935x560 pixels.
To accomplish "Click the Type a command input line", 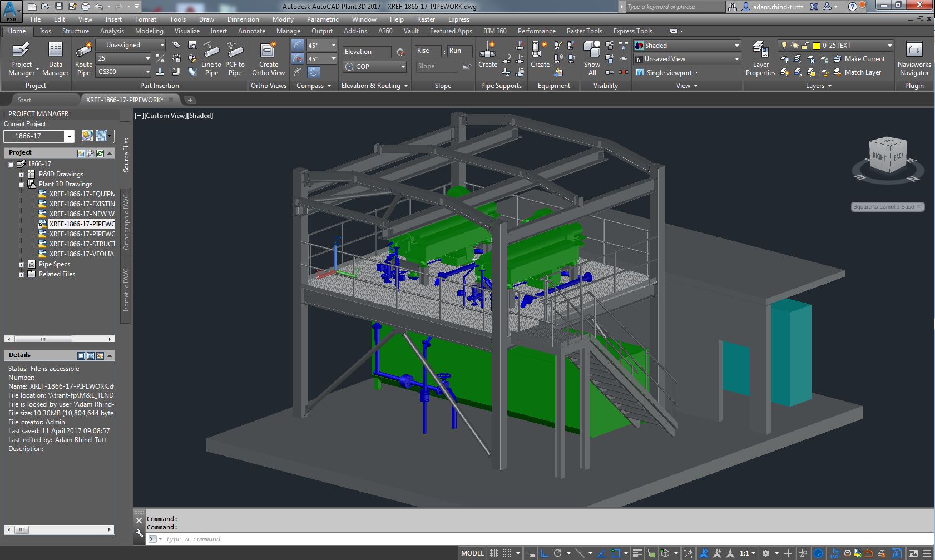I will coord(540,539).
